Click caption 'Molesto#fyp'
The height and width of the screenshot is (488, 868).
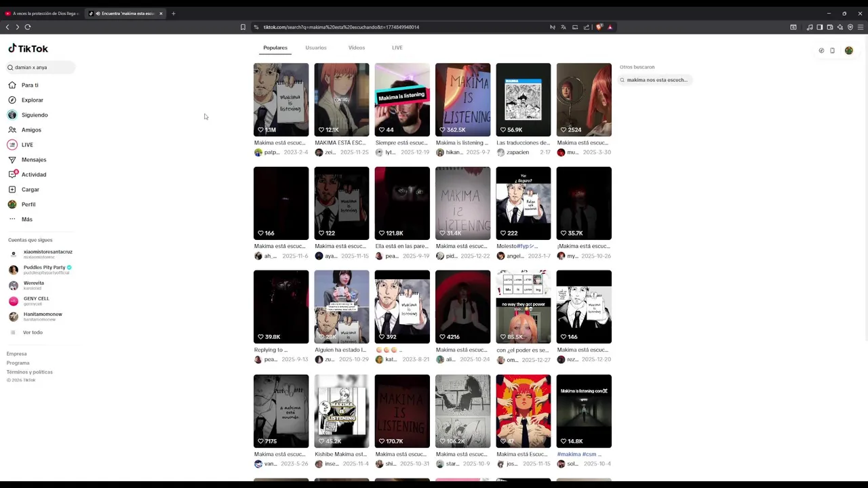click(517, 247)
